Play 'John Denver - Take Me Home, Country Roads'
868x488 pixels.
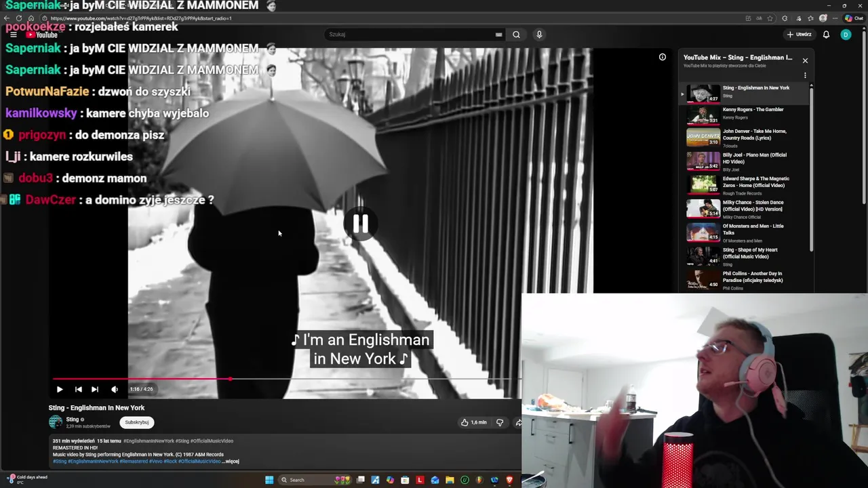tap(745, 138)
